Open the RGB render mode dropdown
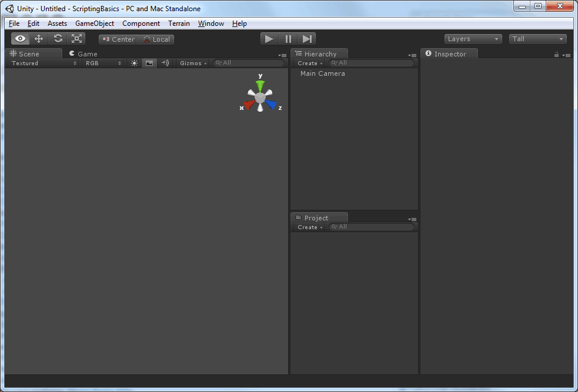Image resolution: width=578 pixels, height=392 pixels. pos(102,63)
